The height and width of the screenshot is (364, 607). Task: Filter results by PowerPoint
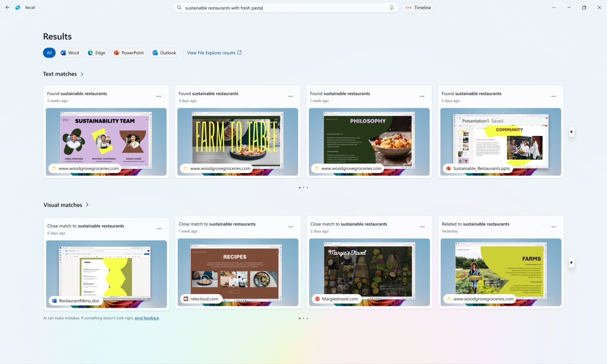point(129,53)
